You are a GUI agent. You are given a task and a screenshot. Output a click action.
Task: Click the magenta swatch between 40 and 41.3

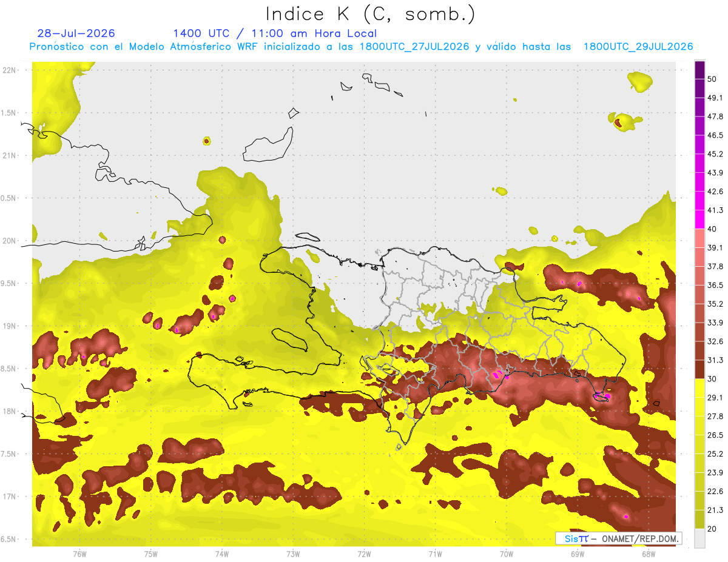pos(699,219)
